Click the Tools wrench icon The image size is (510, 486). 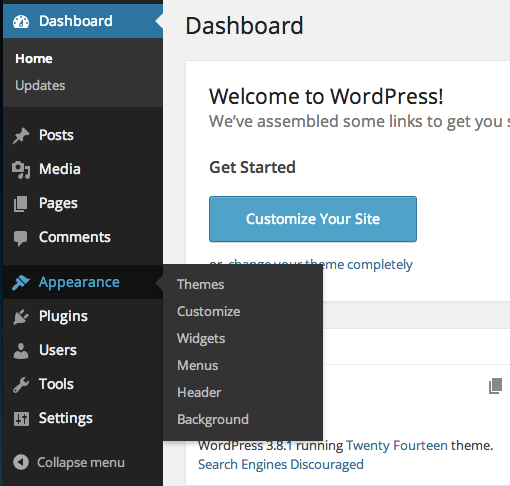click(x=21, y=385)
